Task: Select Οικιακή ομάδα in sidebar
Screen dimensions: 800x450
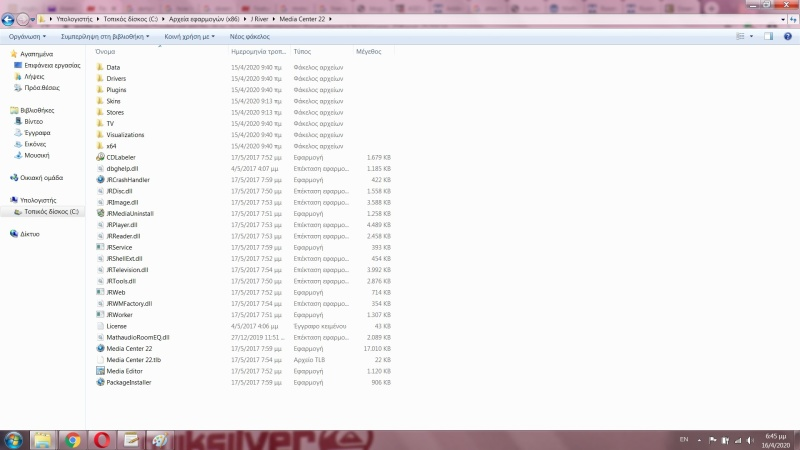Action: (x=41, y=178)
